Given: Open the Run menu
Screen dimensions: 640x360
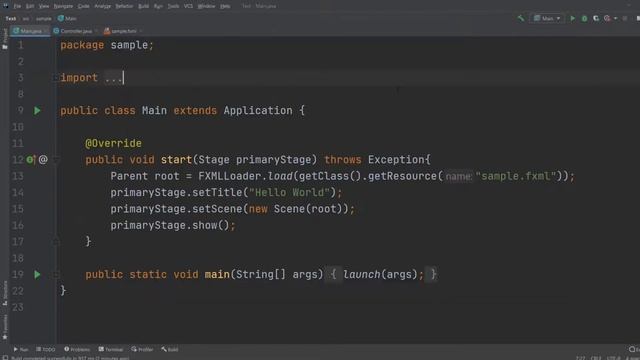Looking at the screenshot, I should [158, 6].
